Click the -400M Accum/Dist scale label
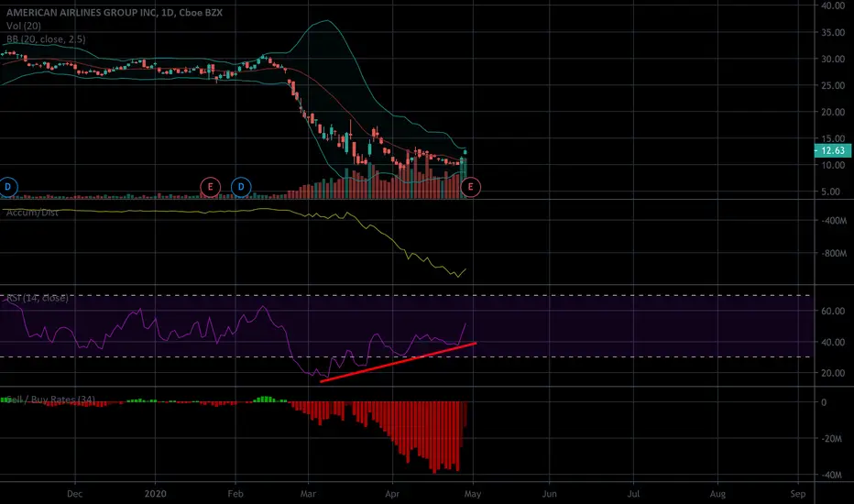Screen dimensions: 854x504 pos(835,221)
